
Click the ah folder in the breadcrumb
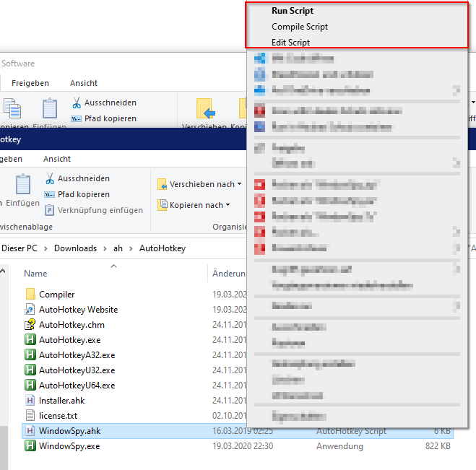point(118,248)
